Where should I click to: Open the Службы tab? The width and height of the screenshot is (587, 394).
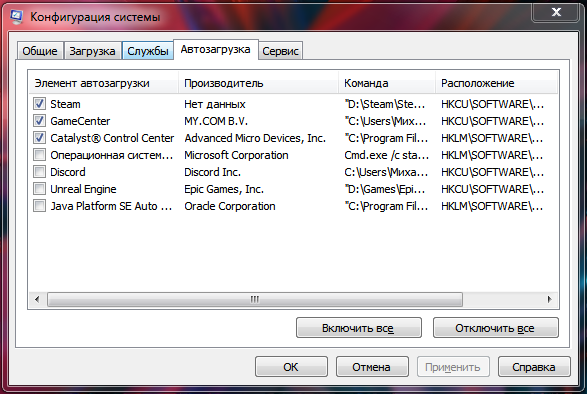click(148, 51)
